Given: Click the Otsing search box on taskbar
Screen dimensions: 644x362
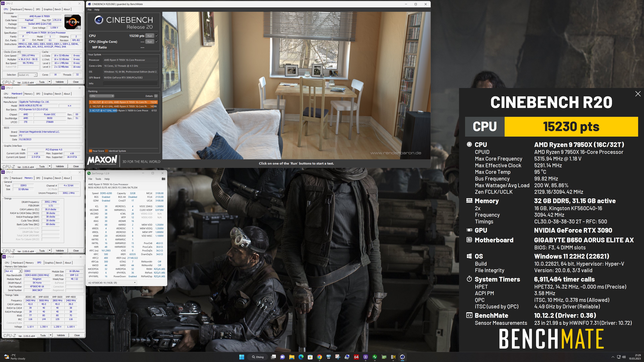Looking at the screenshot, I should (x=258, y=357).
